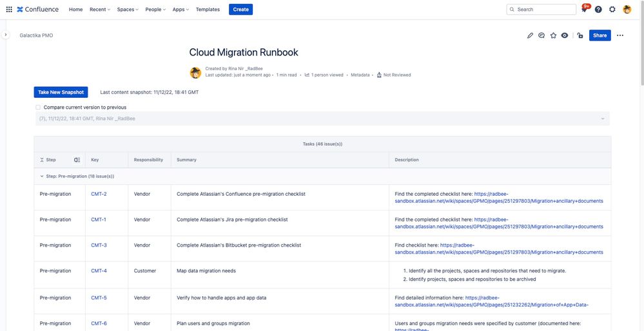The width and height of the screenshot is (644, 331).
Task: Open Templates in the navigation
Action: point(208,10)
